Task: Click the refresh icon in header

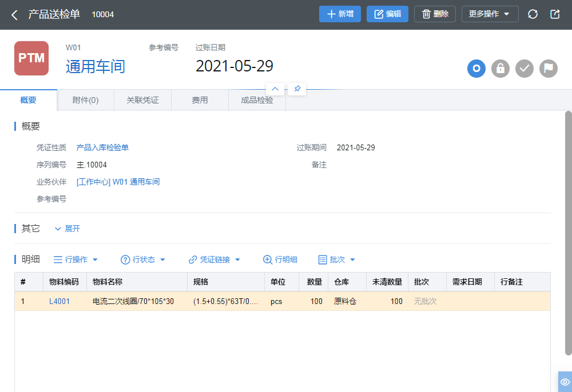Action: 533,14
